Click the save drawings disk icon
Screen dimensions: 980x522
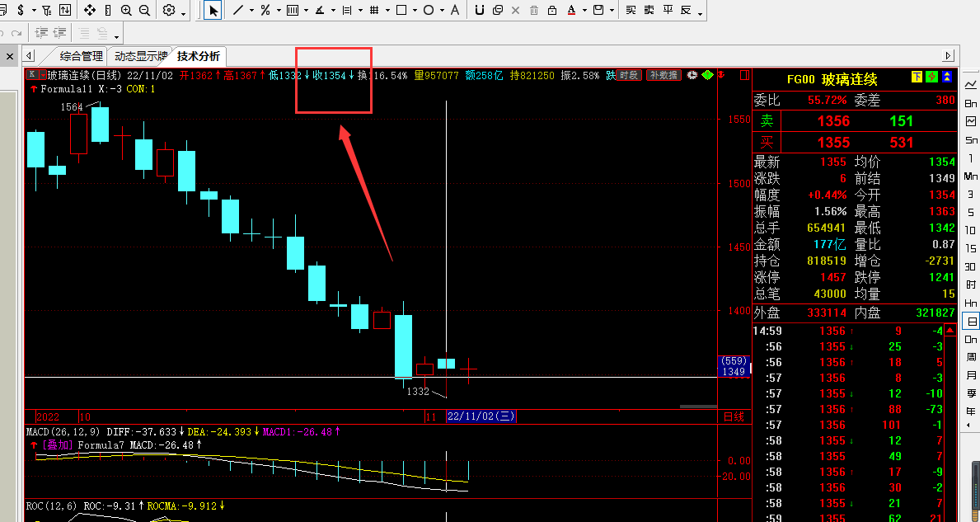click(598, 10)
